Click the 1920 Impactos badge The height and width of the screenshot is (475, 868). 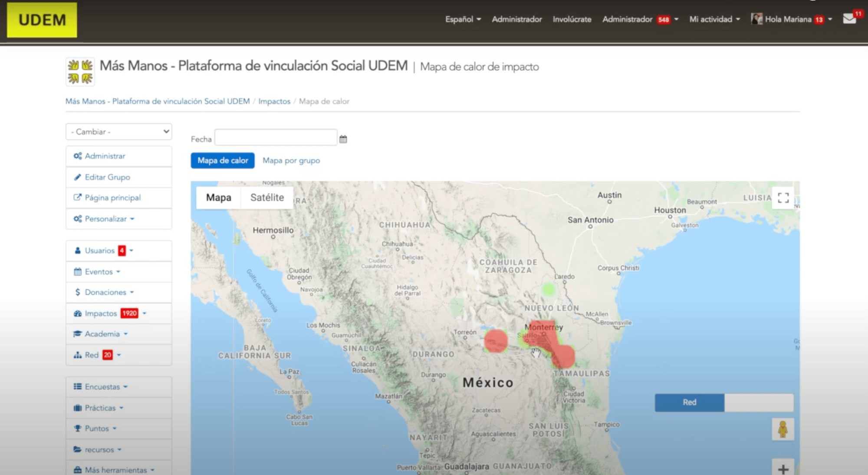tap(129, 313)
